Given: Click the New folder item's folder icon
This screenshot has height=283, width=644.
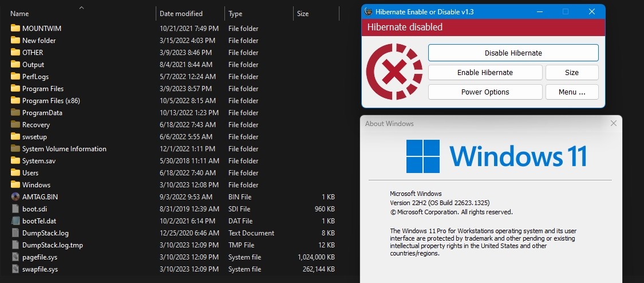Looking at the screenshot, I should [x=15, y=40].
